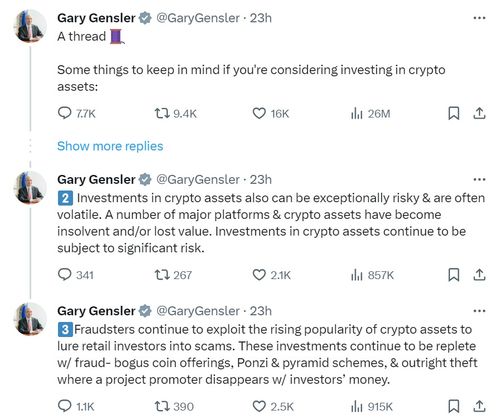Show more replies in thread

[110, 146]
